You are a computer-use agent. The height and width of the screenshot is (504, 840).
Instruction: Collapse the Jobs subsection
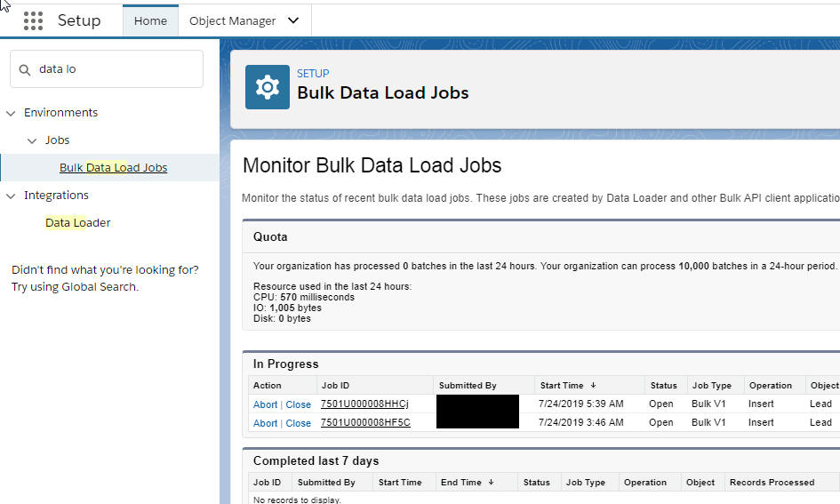(32, 140)
